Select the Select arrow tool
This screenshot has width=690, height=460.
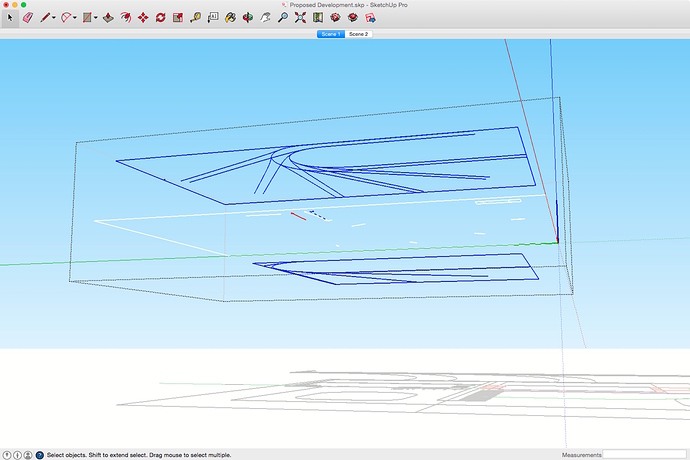10,18
